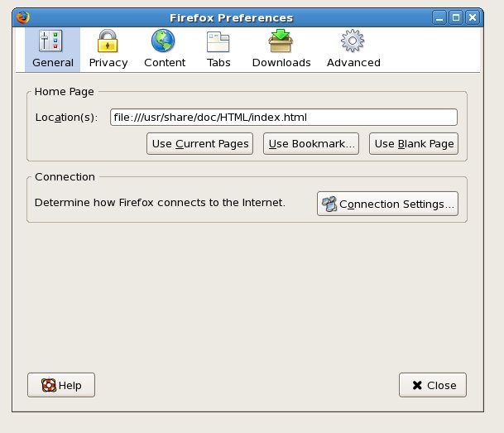The image size is (504, 433).
Task: Choose Use Bookmark… for home page
Action: click(x=311, y=144)
